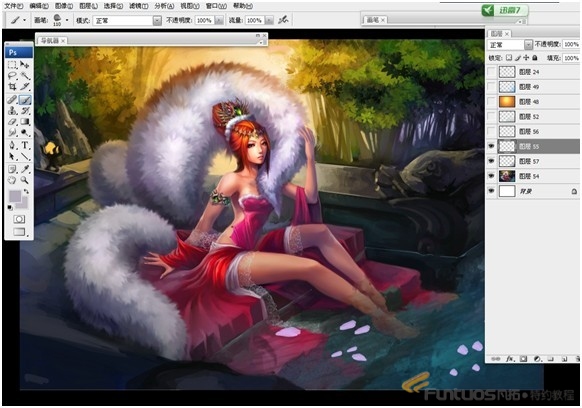Show layer 48 visibility box

click(491, 101)
